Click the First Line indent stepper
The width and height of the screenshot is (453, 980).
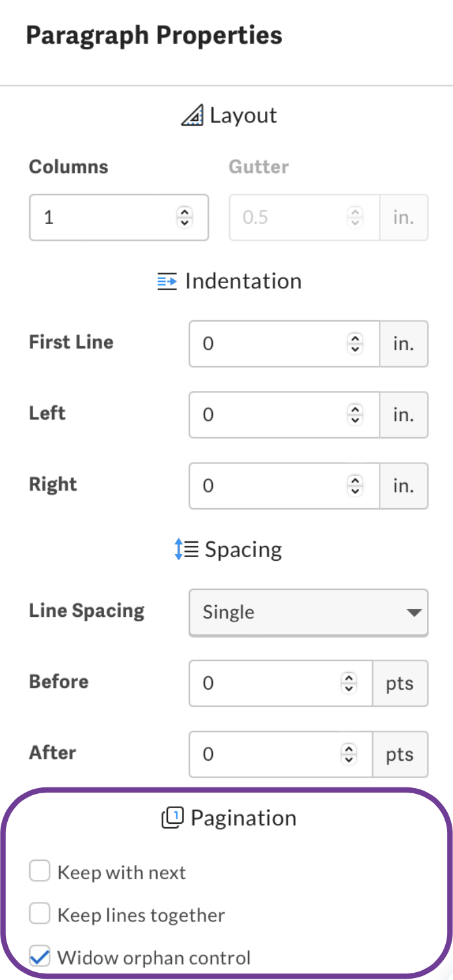point(355,344)
